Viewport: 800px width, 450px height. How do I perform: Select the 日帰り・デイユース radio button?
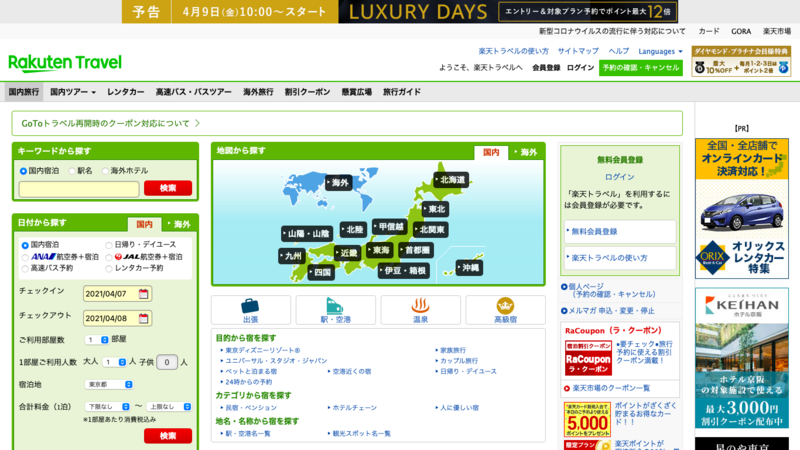(x=109, y=245)
